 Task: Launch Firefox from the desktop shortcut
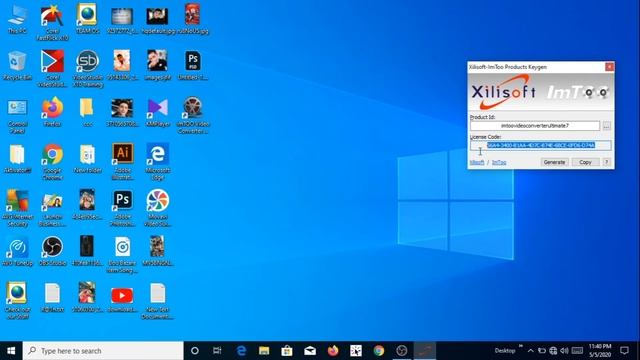pos(52,112)
